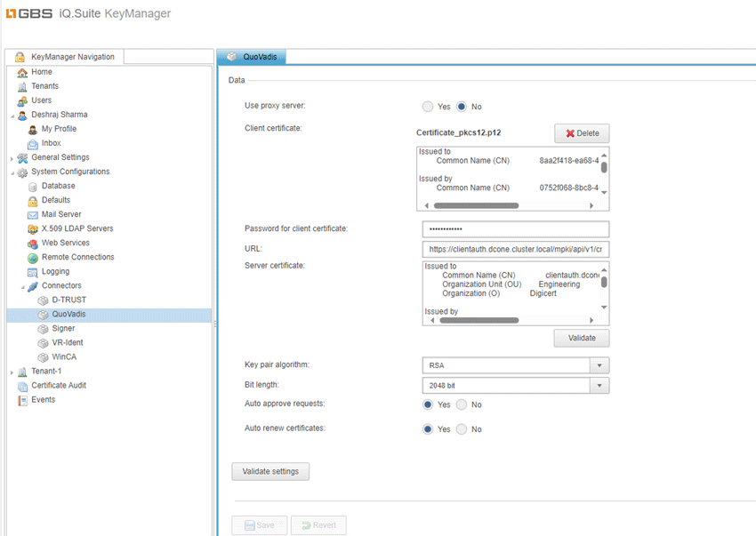Set Auto renew certificates to No

(461, 429)
